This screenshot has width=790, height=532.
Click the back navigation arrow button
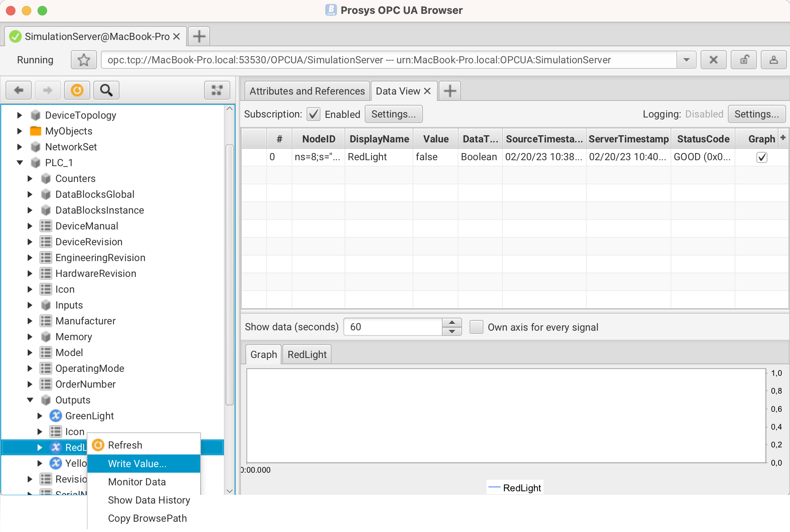19,90
